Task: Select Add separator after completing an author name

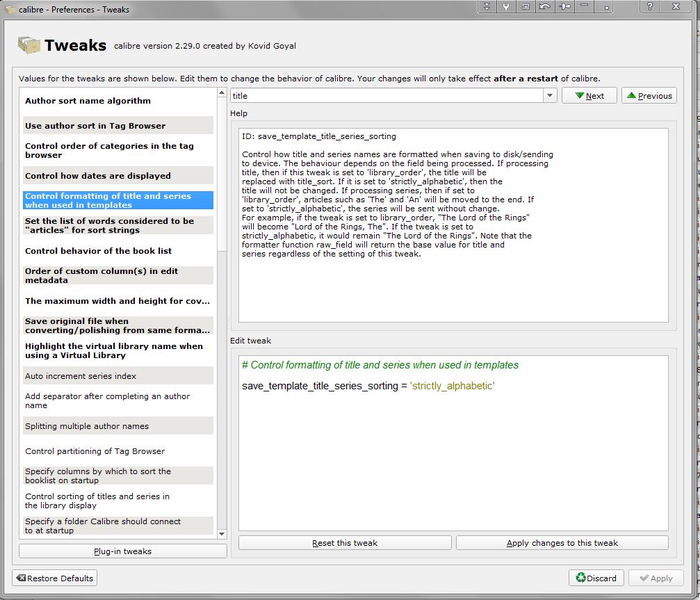Action: (118, 400)
